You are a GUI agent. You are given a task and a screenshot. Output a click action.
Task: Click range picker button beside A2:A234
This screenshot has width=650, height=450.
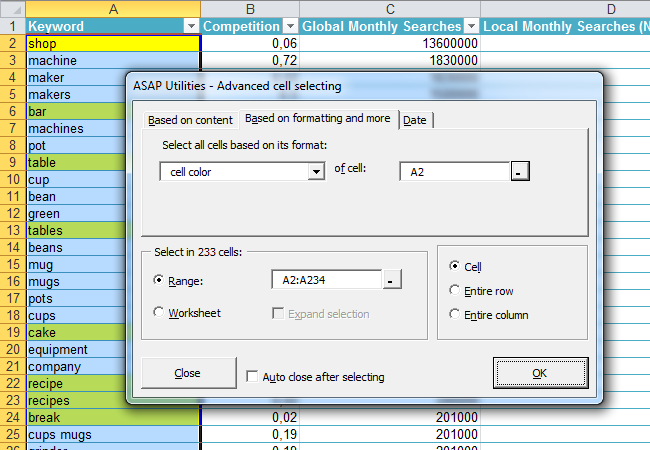point(392,280)
